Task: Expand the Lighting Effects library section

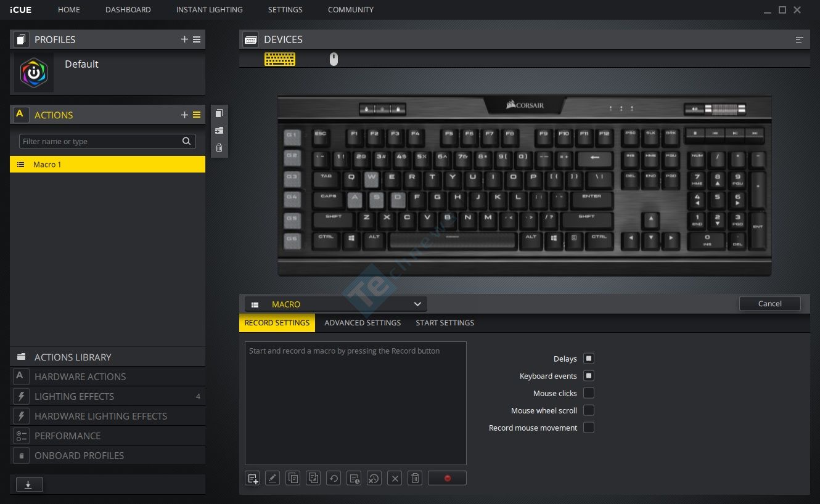Action: tap(108, 396)
